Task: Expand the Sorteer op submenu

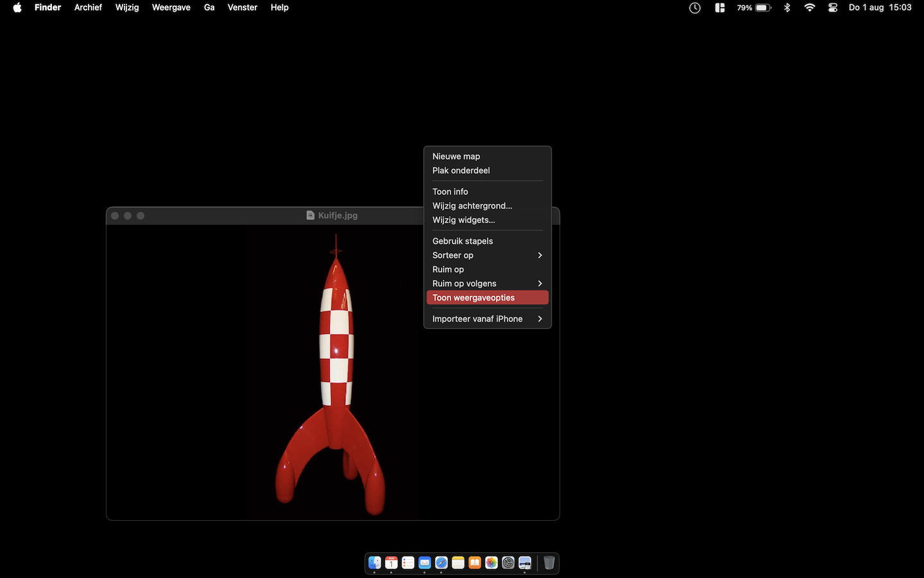Action: (x=488, y=255)
